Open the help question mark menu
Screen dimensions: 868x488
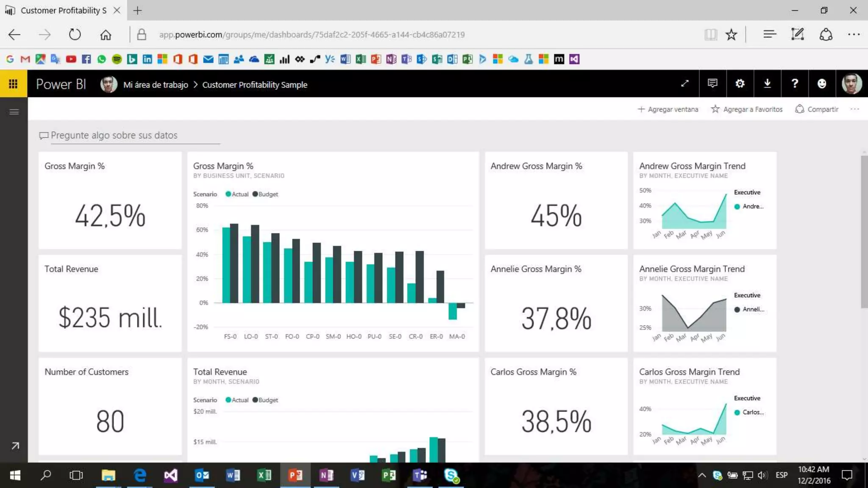pos(795,83)
